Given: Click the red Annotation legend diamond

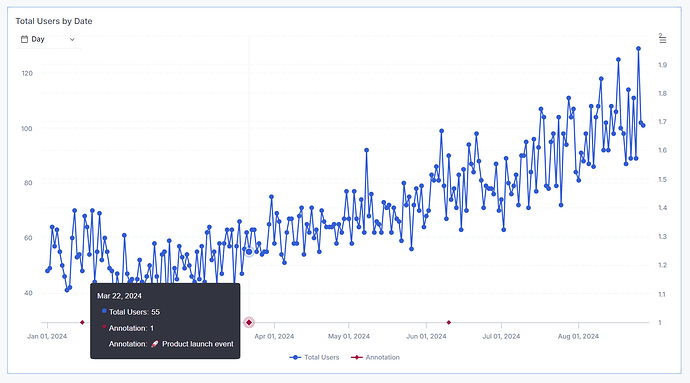Looking at the screenshot, I should pyautogui.click(x=356, y=357).
